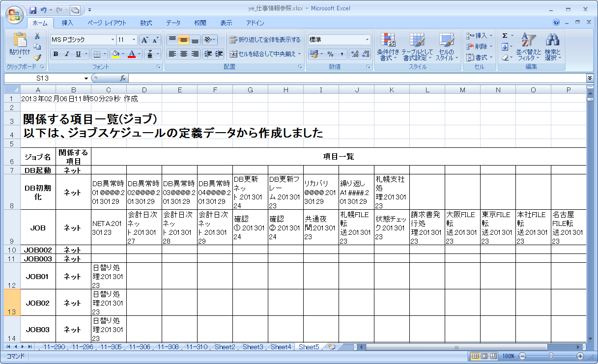Open the font name dropdown

(113, 40)
